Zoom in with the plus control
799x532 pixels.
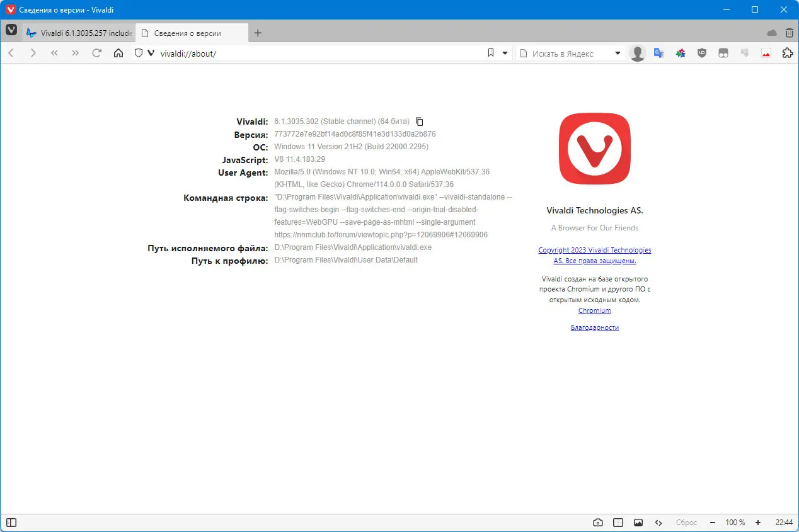click(x=757, y=523)
